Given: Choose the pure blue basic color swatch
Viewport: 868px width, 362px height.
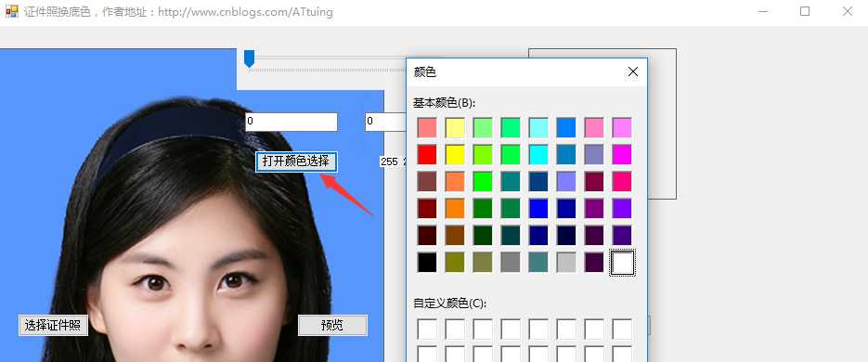Looking at the screenshot, I should (538, 209).
